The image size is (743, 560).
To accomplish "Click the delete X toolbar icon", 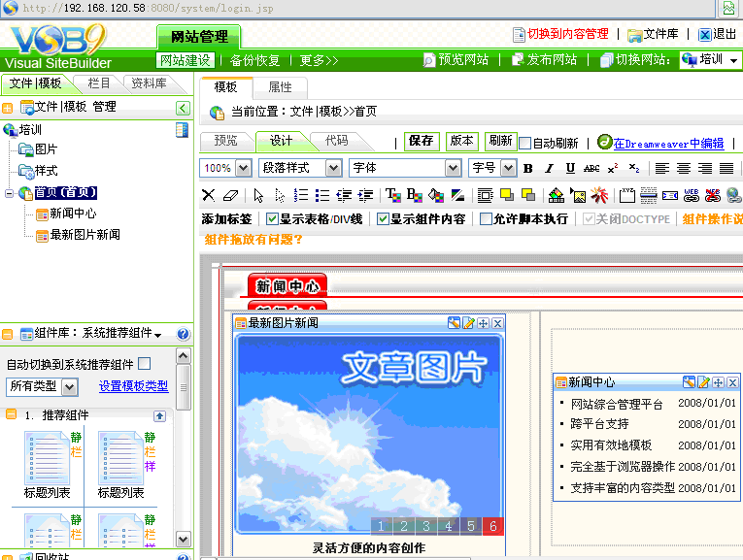I will (208, 195).
